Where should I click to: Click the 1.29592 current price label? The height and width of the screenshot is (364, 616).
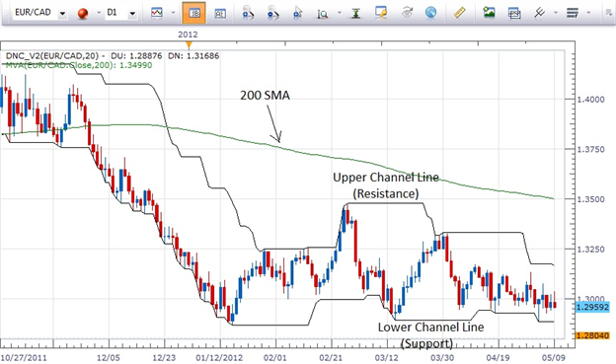592,307
